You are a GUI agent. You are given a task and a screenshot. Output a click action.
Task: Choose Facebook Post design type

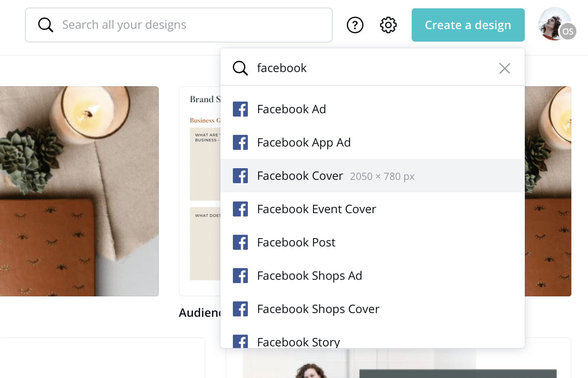(373, 242)
